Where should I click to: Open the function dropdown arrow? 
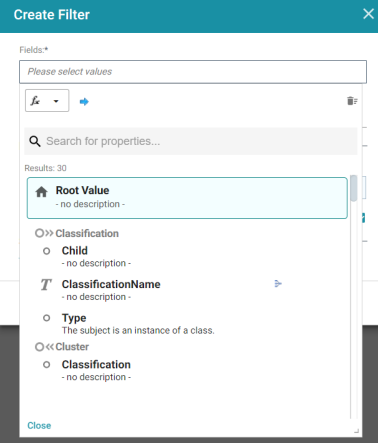(56, 101)
